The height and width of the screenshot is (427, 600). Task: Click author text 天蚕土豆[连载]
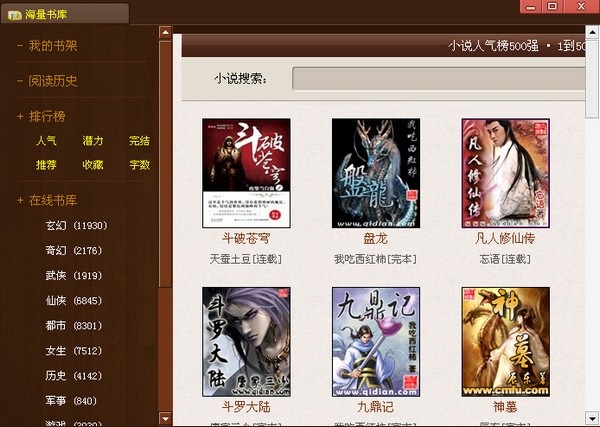(x=246, y=259)
